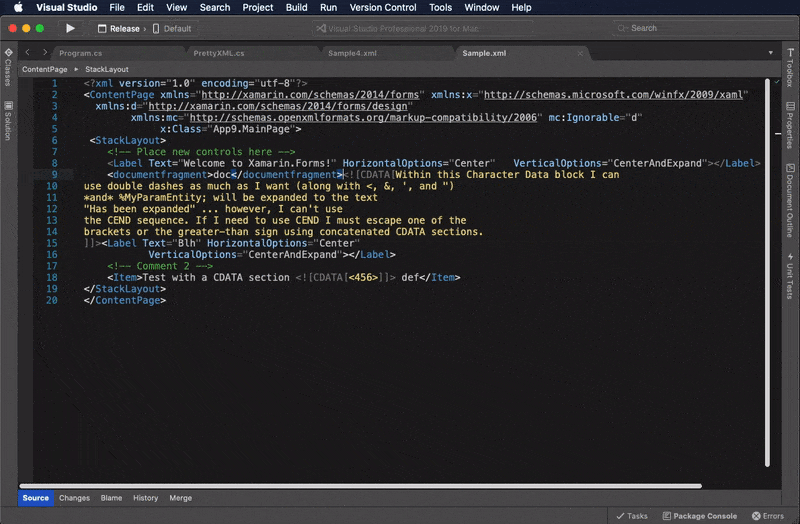Open the Solution side pad

pyautogui.click(x=8, y=120)
